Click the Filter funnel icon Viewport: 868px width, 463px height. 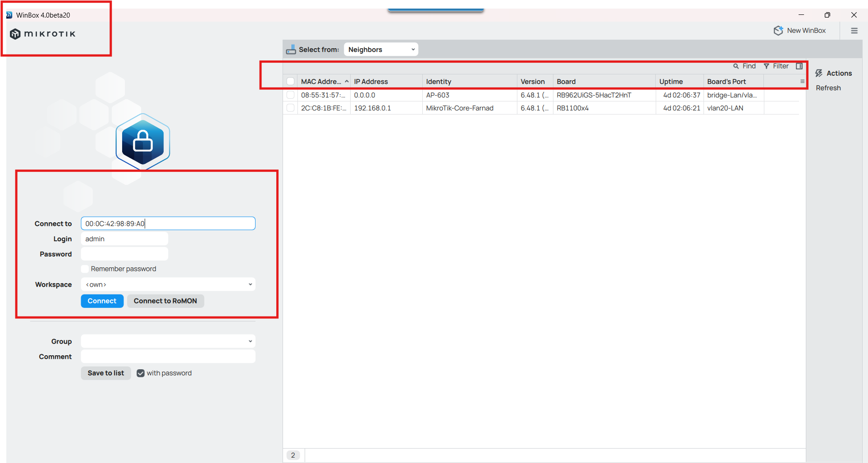(x=766, y=66)
